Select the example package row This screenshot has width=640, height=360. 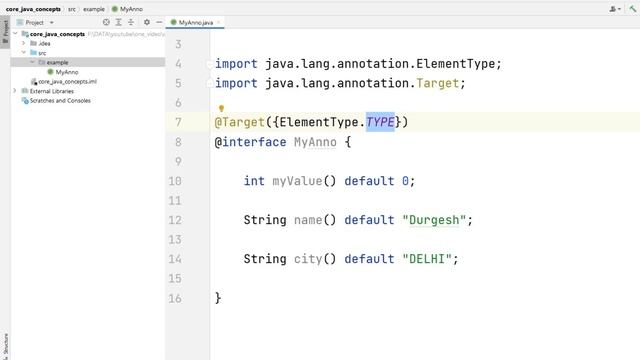tap(88, 62)
